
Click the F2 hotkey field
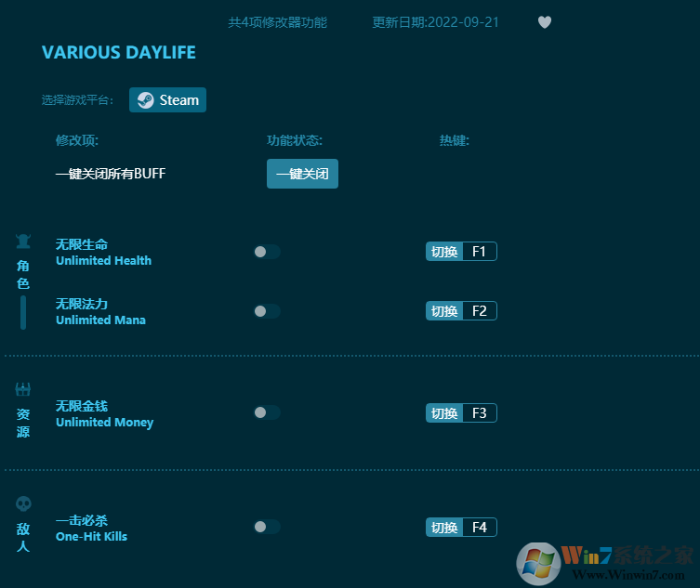[480, 311]
